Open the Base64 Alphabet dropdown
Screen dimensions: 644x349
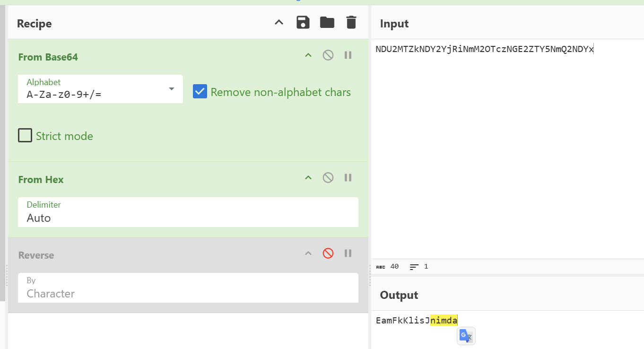(101, 89)
